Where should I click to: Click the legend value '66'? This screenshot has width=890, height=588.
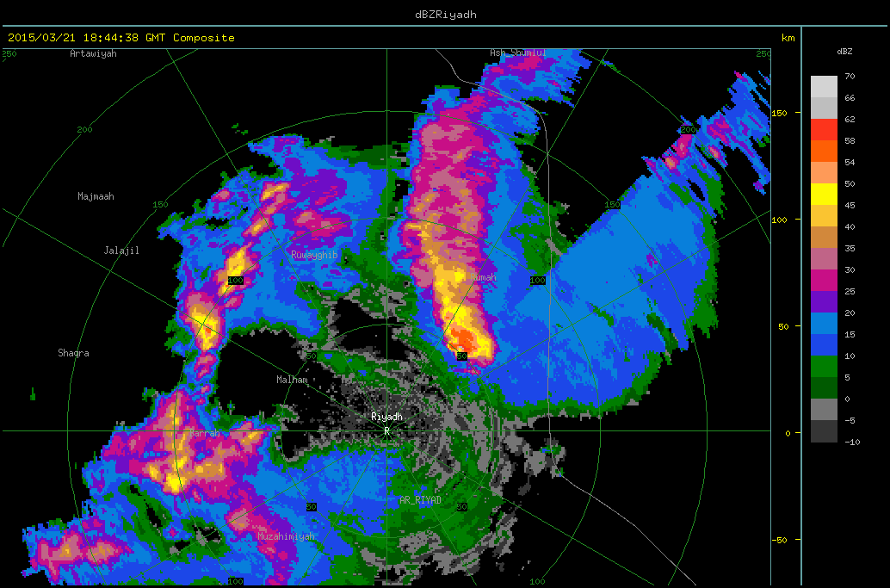tap(850, 97)
